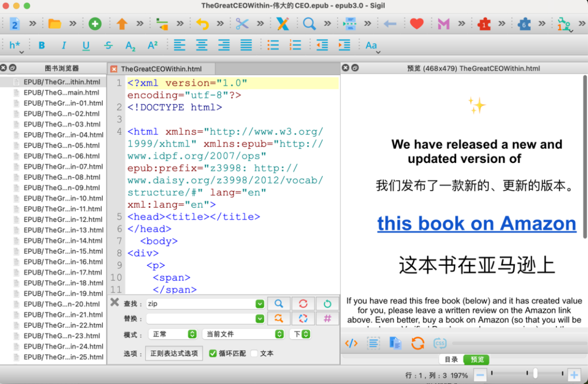Screen dimensions: 588x384
Task: Apply bold formatting
Action: coord(41,45)
